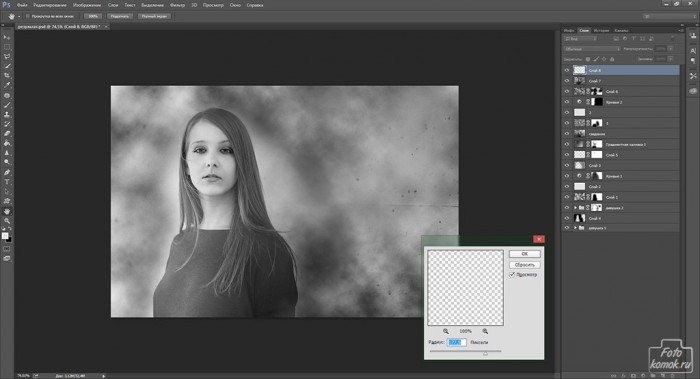This screenshot has height=379, width=700.
Task: Select the Eyedropper tool
Action: click(x=7, y=85)
